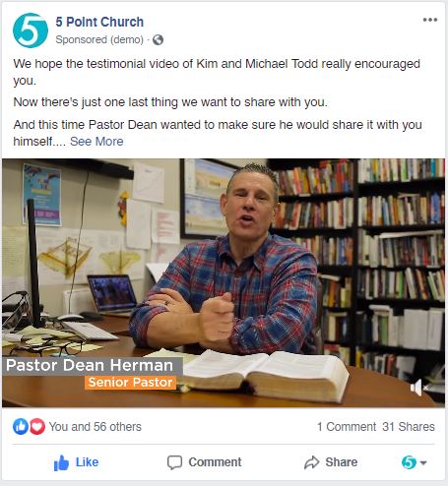
Task: Click the Share arrow icon
Action: (311, 462)
